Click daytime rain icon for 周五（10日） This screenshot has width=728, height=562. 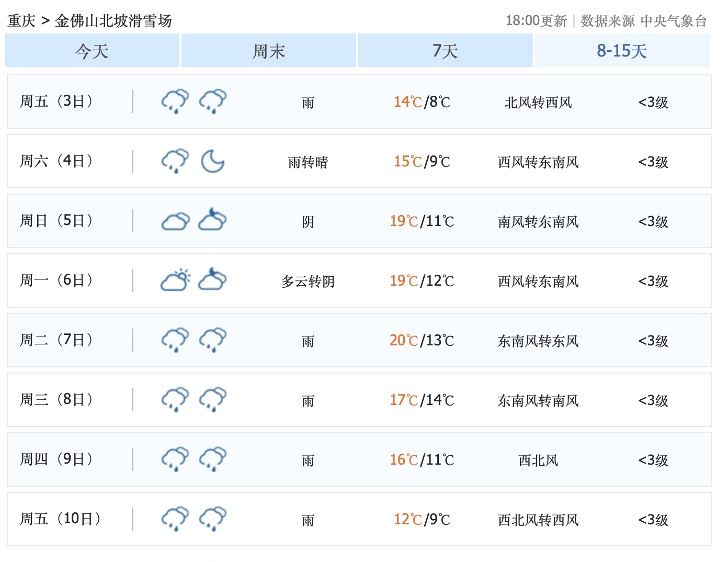click(x=175, y=519)
